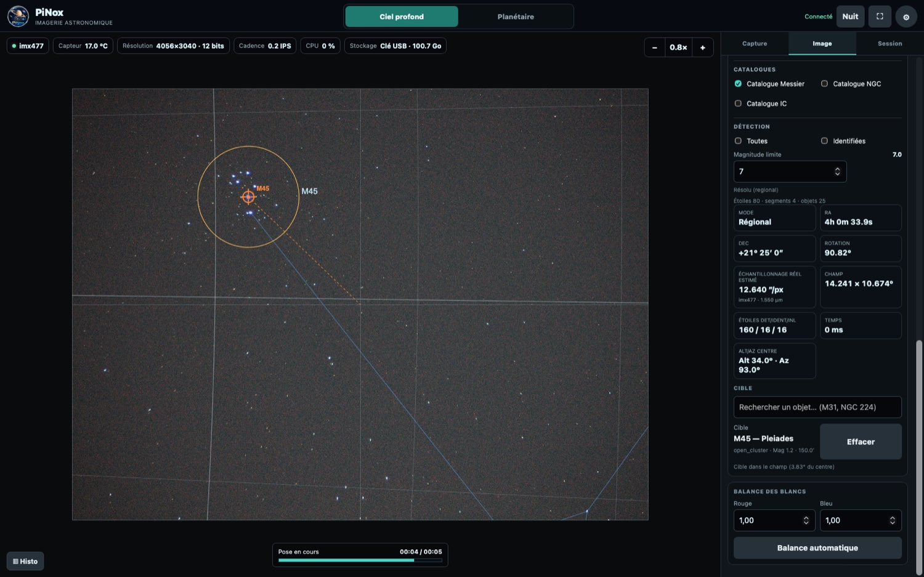The height and width of the screenshot is (577, 924).
Task: Click the RA 4h 0m 33.9s value
Action: click(848, 222)
